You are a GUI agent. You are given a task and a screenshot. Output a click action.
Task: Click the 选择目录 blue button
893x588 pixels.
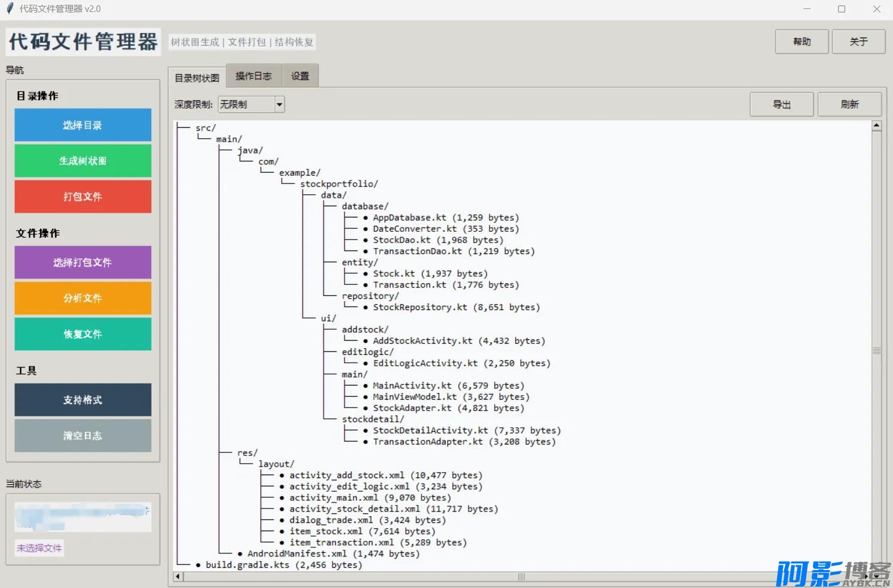(82, 125)
